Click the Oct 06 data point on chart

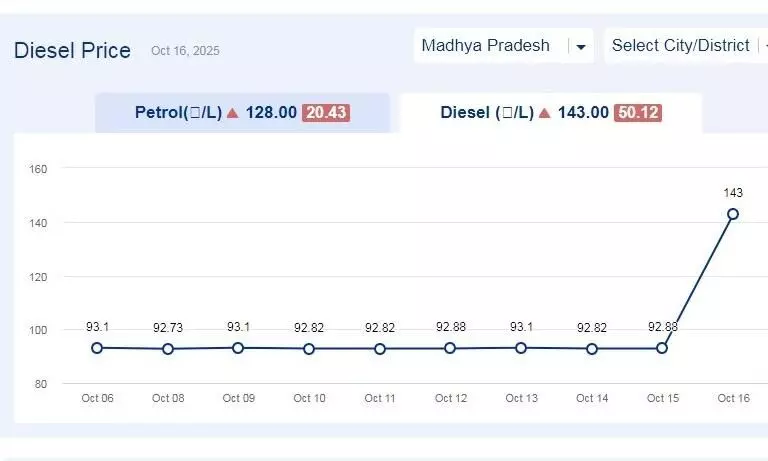(97, 348)
